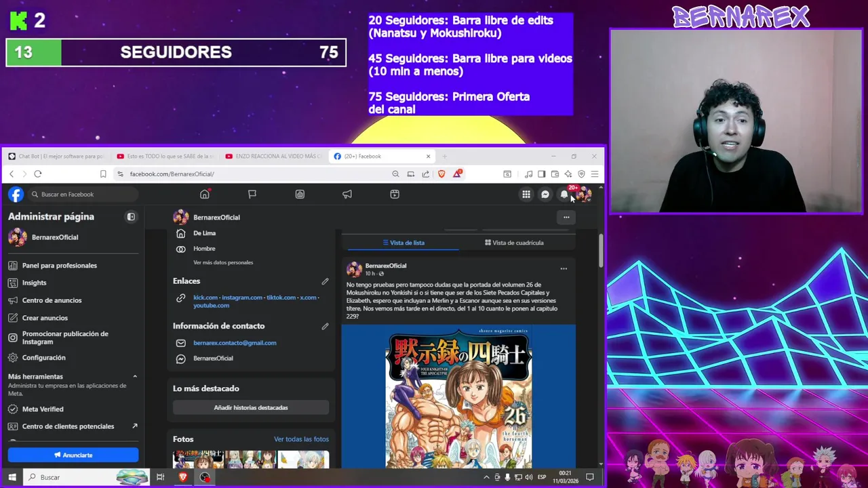Image resolution: width=868 pixels, height=488 pixels.
Task: Open Panel para profesionales in sidebar
Action: pos(73,266)
